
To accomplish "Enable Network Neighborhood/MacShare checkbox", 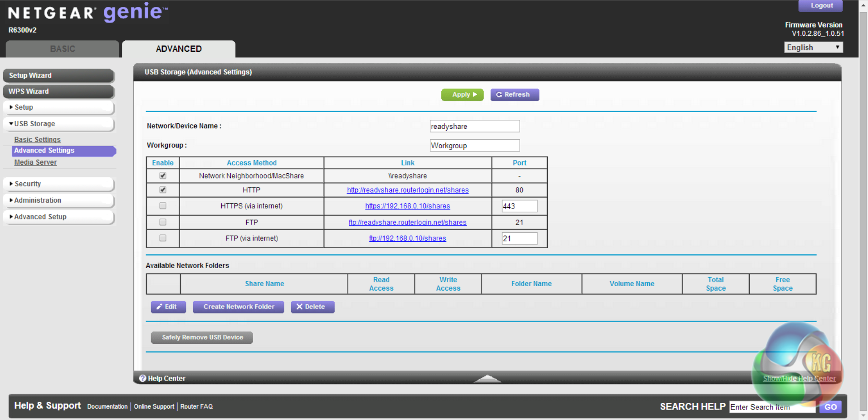I will (x=163, y=176).
